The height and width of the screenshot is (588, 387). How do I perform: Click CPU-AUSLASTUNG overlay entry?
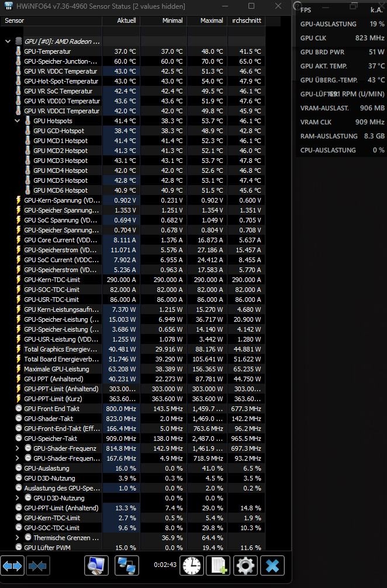(343, 150)
